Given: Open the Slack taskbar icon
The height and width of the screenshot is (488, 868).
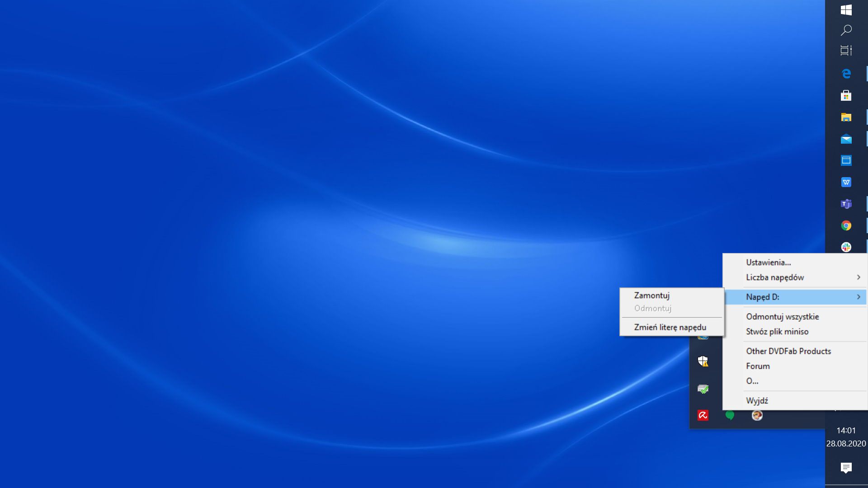Looking at the screenshot, I should 846,247.
